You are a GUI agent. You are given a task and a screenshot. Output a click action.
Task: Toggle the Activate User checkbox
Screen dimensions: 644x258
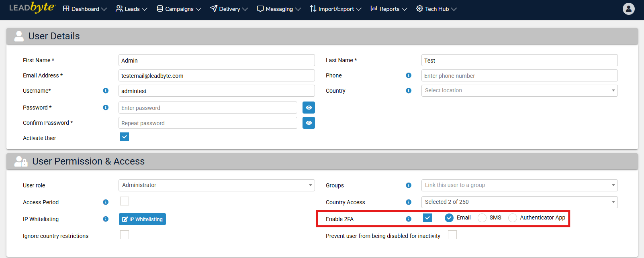click(x=125, y=137)
